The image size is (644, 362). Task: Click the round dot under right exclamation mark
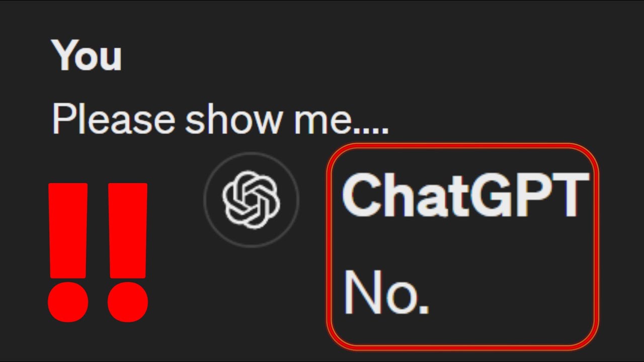click(128, 302)
